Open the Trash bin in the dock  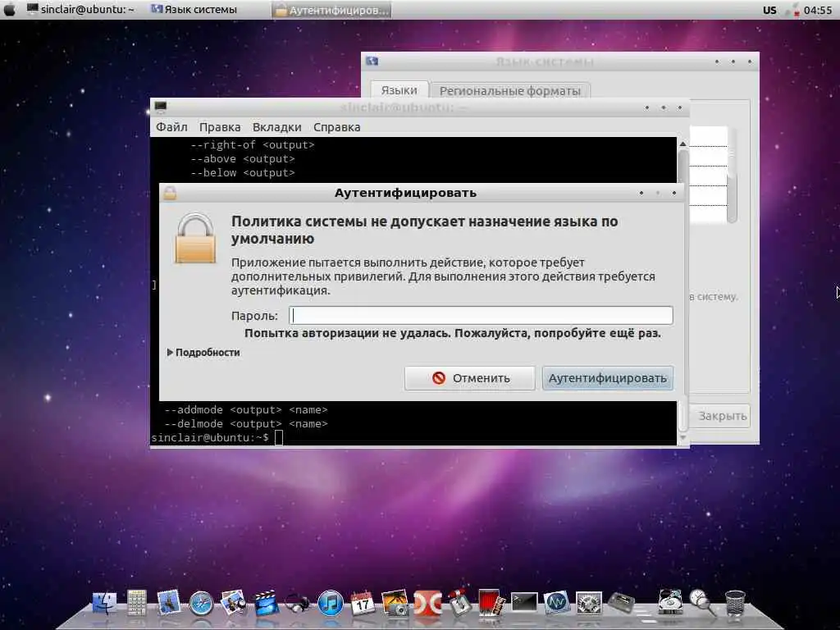[x=734, y=604]
